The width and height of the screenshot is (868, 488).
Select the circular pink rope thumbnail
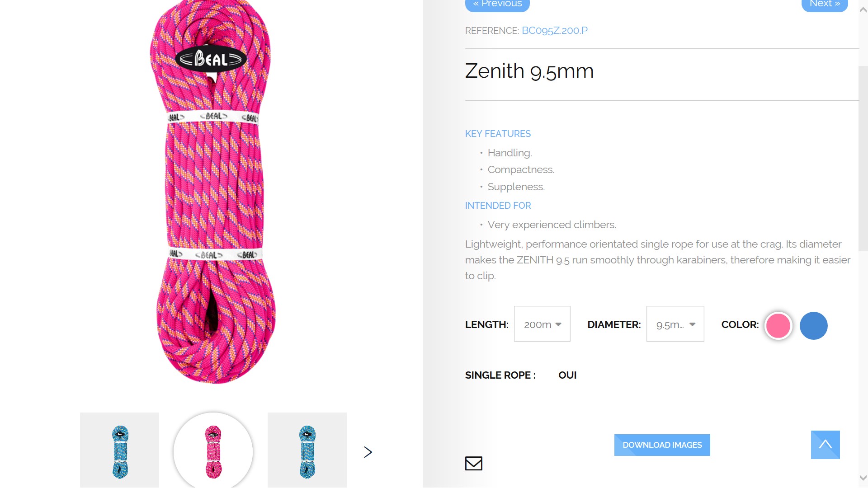coord(213,450)
